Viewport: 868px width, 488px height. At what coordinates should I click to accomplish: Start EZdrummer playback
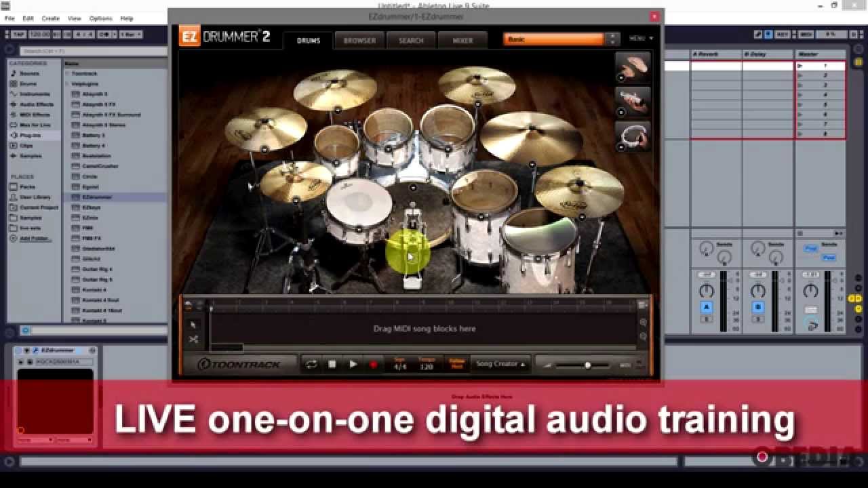tap(353, 364)
